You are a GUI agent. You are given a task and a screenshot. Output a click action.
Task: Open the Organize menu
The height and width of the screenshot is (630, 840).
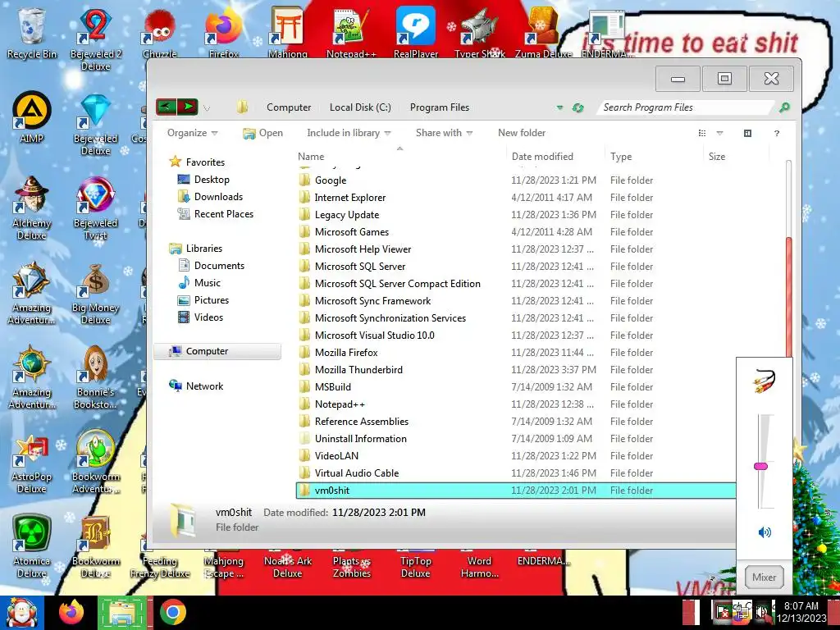coord(192,133)
